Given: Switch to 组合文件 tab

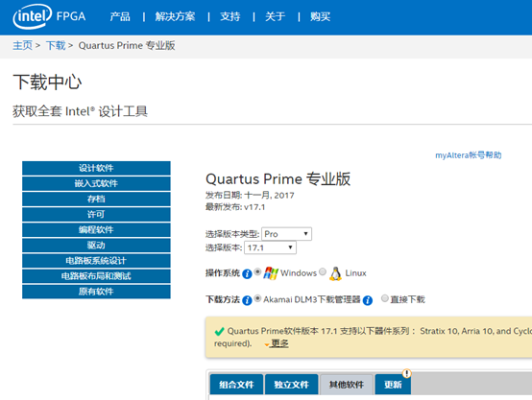Looking at the screenshot, I should 236,385.
